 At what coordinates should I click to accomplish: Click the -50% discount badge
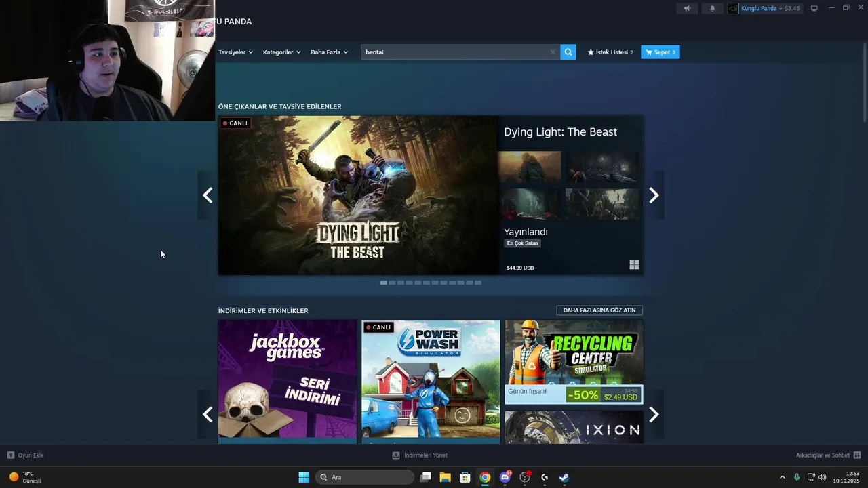(x=583, y=395)
